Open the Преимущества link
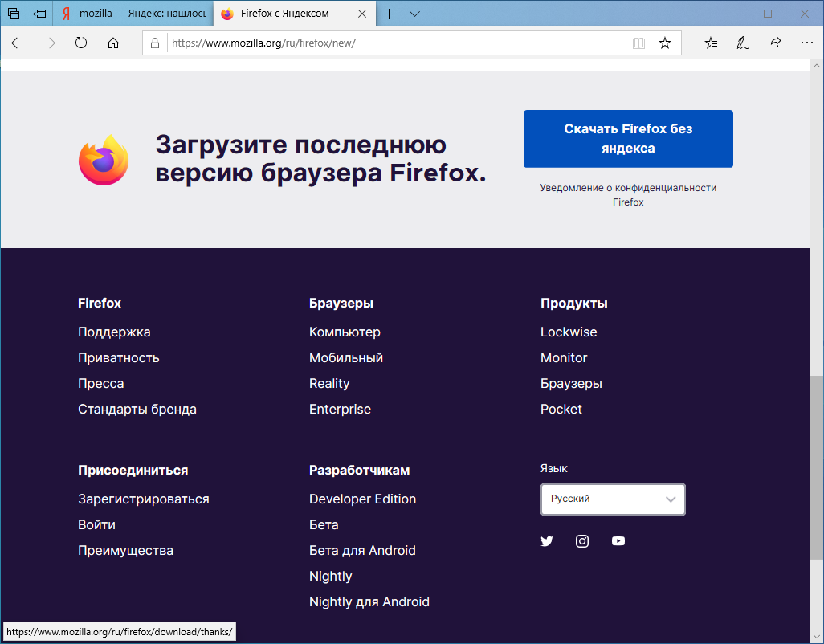 pyautogui.click(x=125, y=551)
